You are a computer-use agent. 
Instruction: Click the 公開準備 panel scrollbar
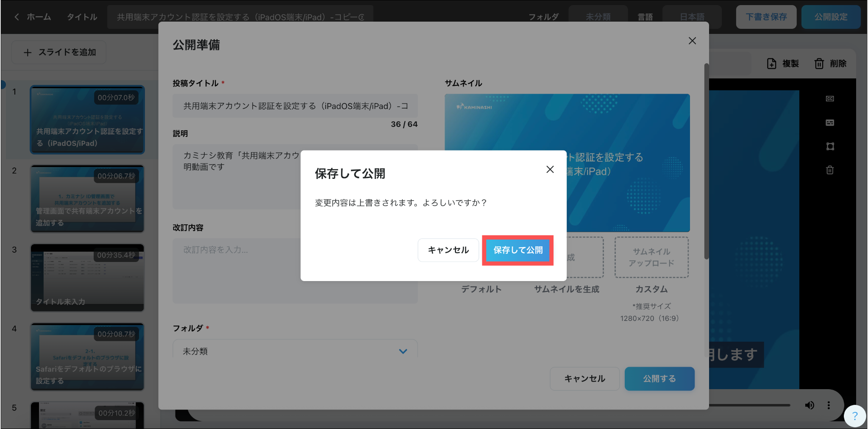[706, 161]
